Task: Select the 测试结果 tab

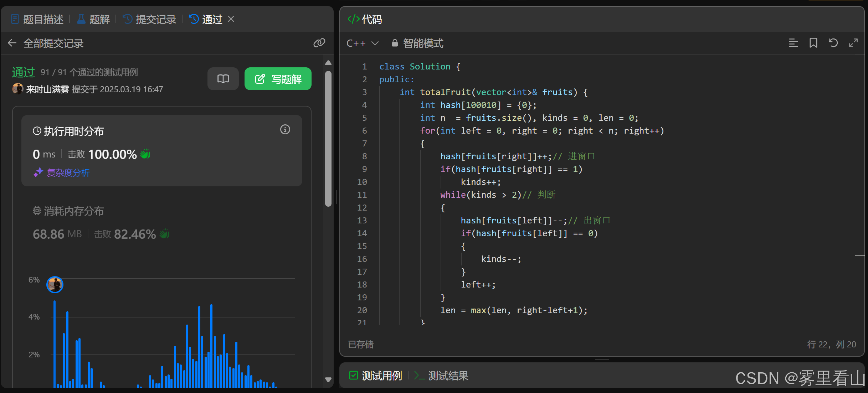Action: pos(441,376)
